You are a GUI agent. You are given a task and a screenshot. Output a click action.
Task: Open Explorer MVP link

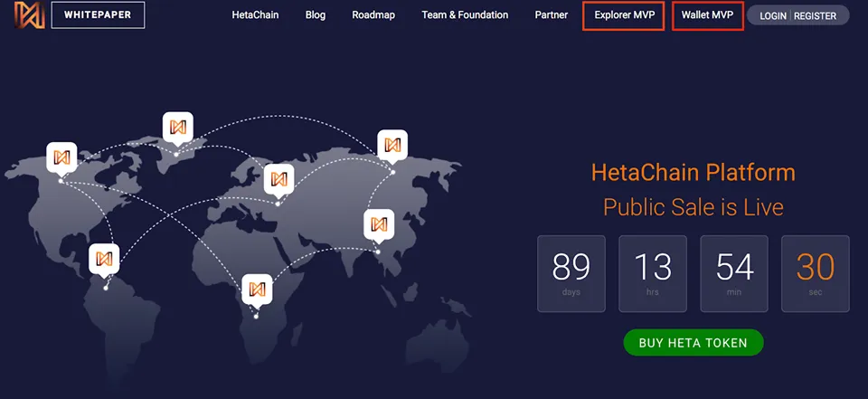[x=623, y=15]
